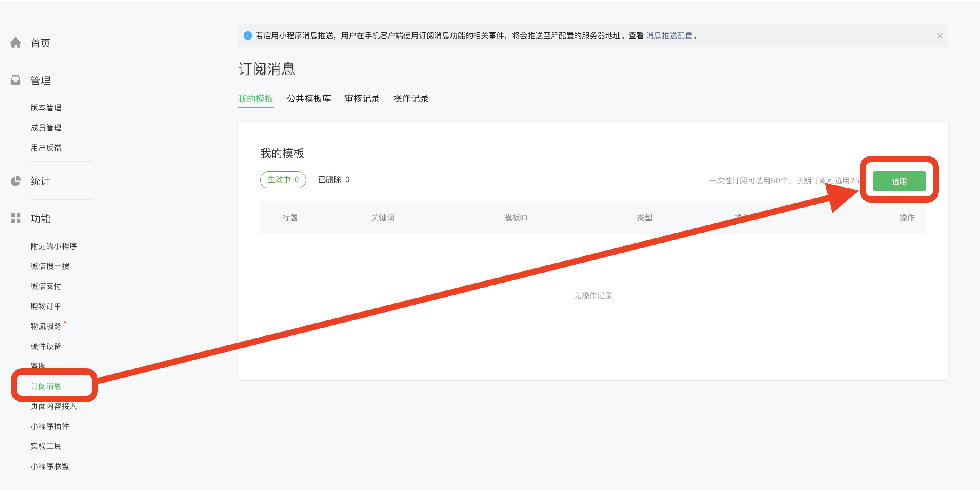This screenshot has width=980, height=490.
Task: Go to 成员管理 in the sidebar
Action: coord(46,128)
